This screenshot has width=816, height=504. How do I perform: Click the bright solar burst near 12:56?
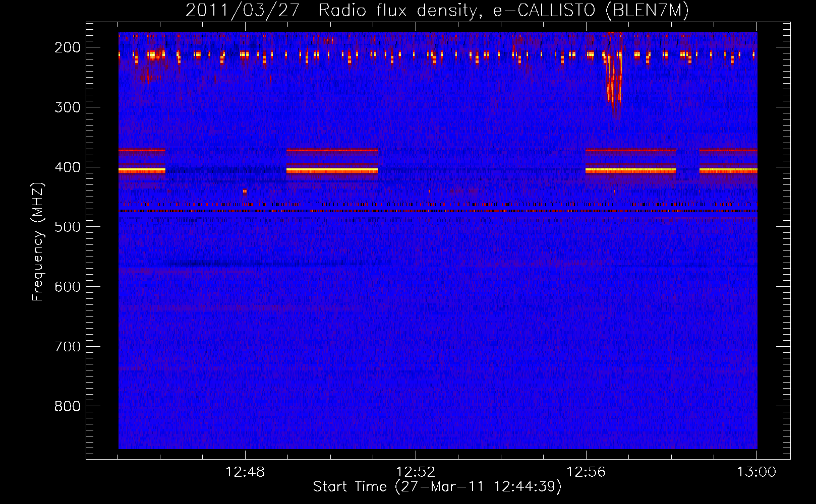[614, 76]
